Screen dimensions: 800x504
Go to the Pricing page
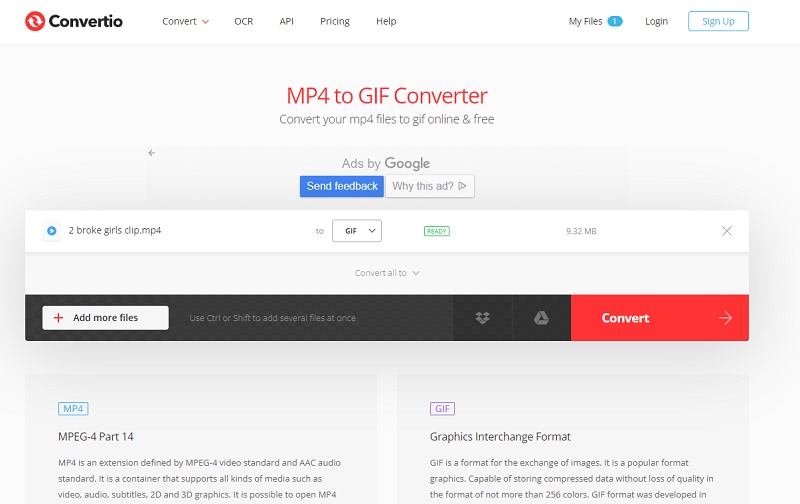[335, 21]
